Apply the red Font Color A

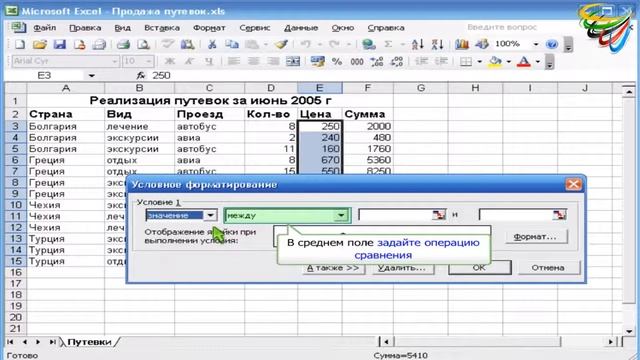click(x=524, y=61)
